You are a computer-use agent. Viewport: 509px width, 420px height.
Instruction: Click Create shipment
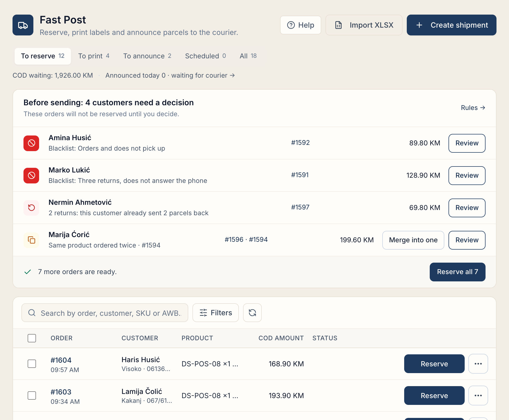point(452,25)
